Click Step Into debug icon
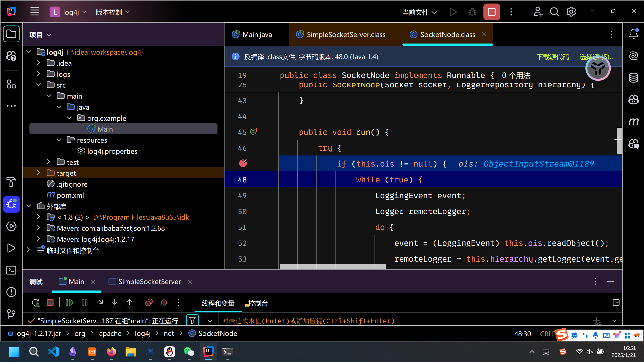644x362 pixels. [115, 303]
